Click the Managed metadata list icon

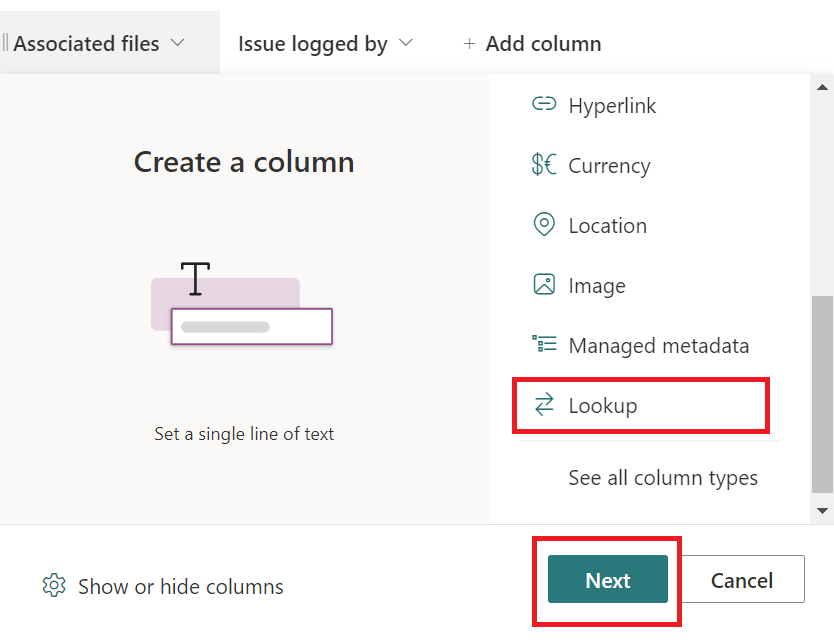(544, 345)
